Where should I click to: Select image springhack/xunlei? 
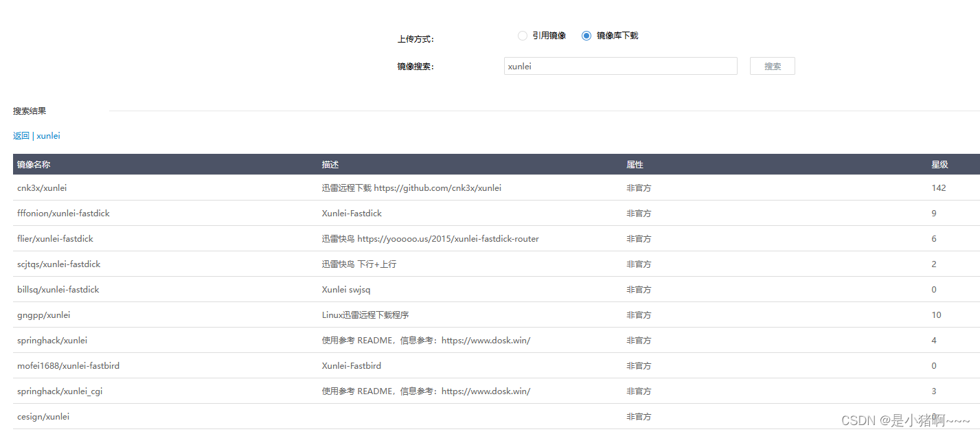tap(52, 341)
